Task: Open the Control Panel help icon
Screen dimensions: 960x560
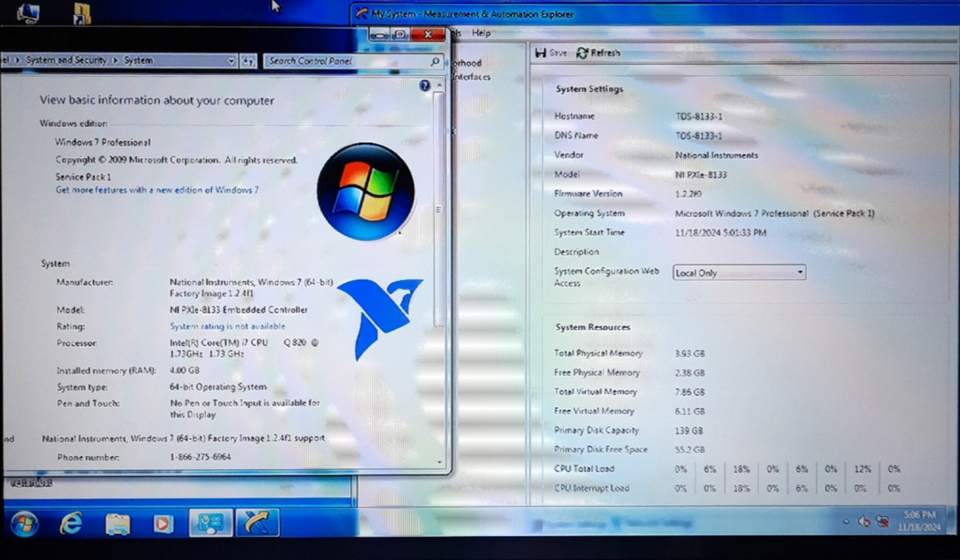Action: 425,86
